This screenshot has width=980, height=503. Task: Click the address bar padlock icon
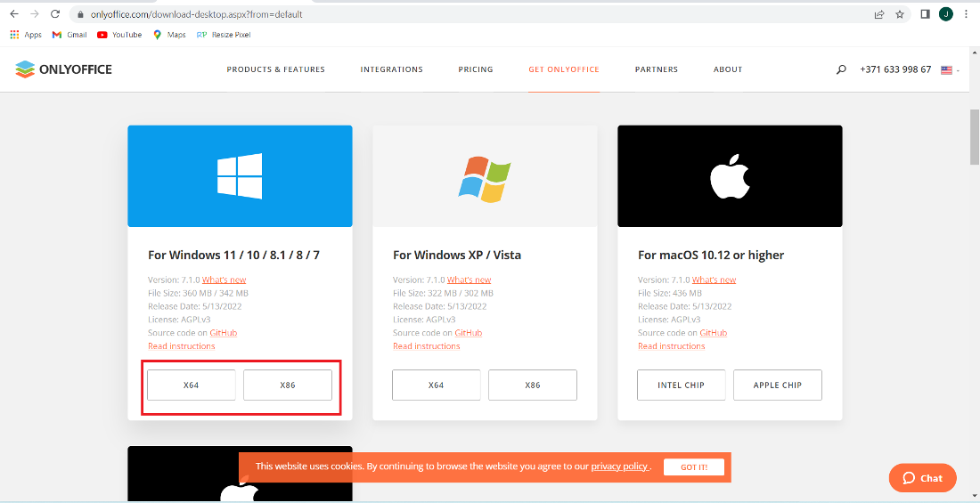point(80,14)
